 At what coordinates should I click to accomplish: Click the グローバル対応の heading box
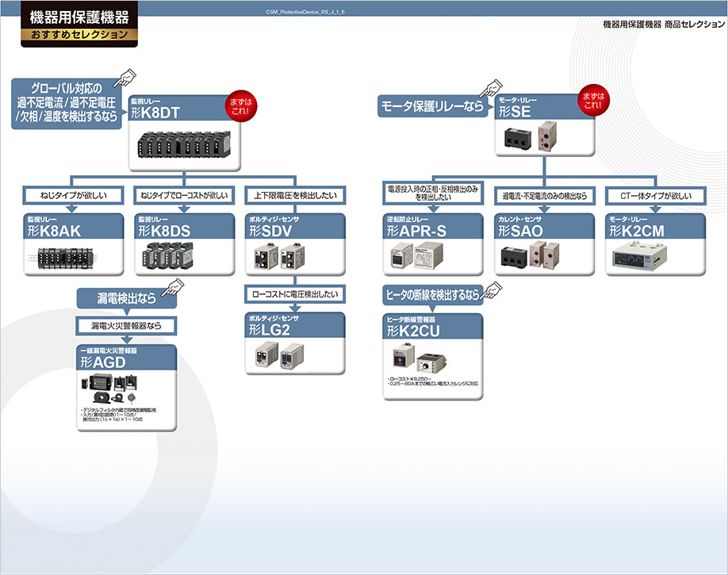click(67, 104)
